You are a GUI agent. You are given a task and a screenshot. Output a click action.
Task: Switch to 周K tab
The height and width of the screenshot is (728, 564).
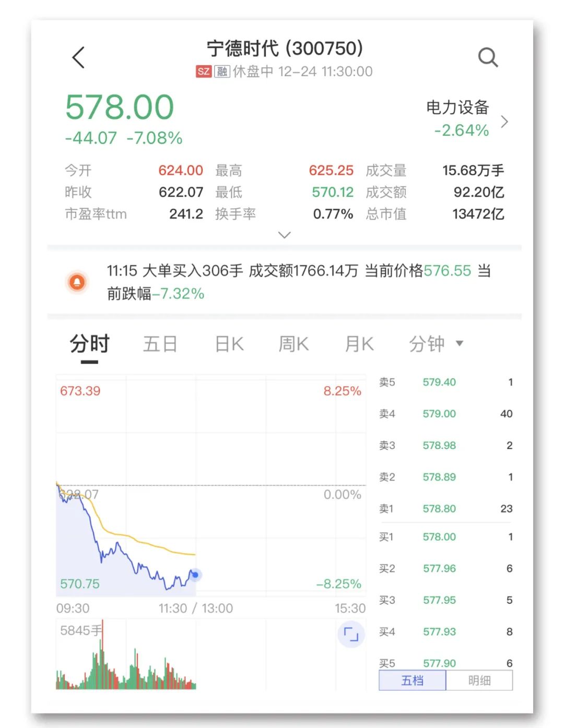(x=293, y=344)
